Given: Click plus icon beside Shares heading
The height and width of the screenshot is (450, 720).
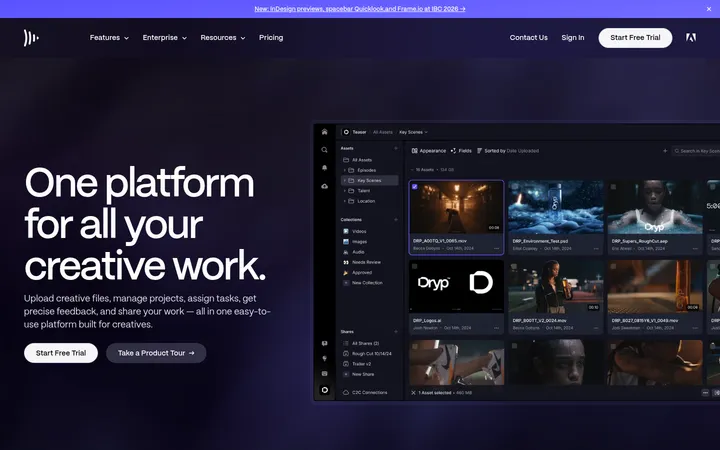Looking at the screenshot, I should (396, 332).
